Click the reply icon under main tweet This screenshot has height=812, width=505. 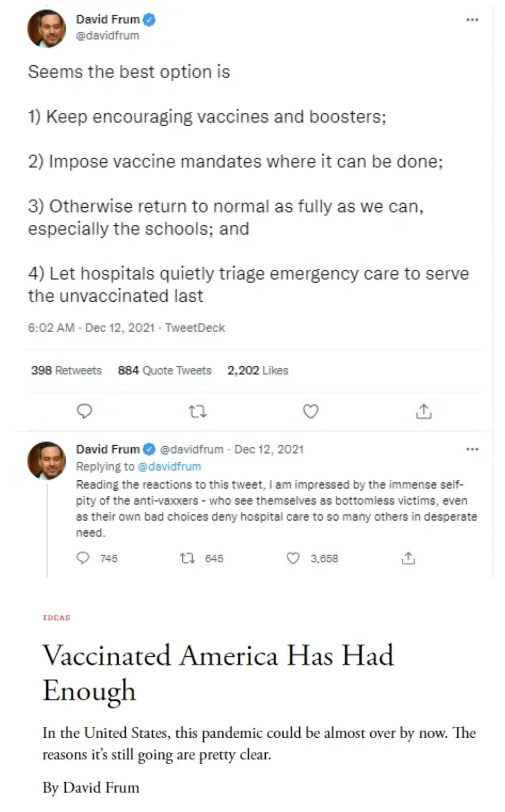click(84, 411)
